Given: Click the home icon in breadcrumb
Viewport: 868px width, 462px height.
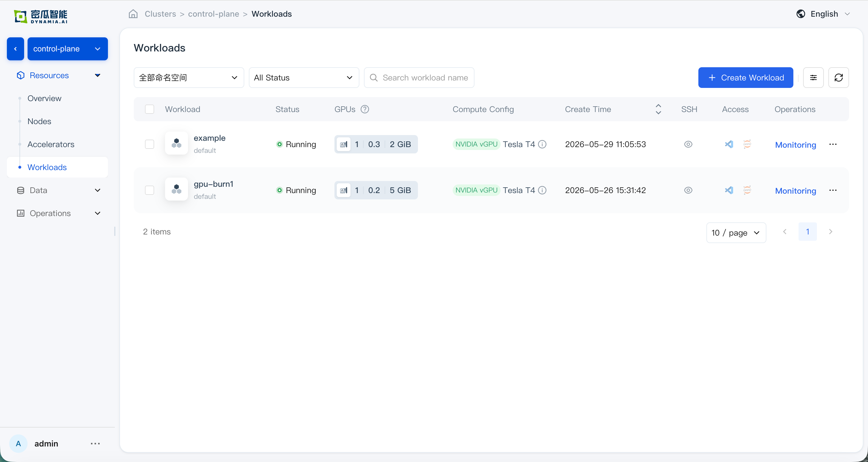Looking at the screenshot, I should click(x=133, y=14).
